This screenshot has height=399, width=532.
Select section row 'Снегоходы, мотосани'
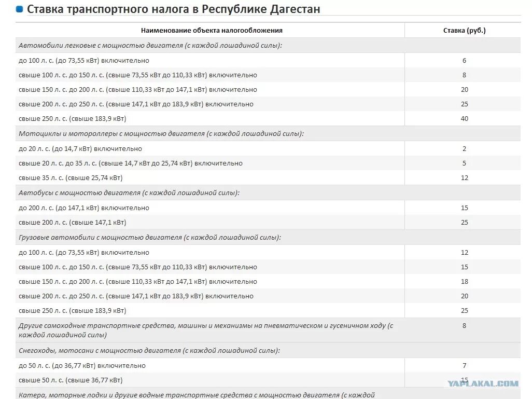coord(268,350)
